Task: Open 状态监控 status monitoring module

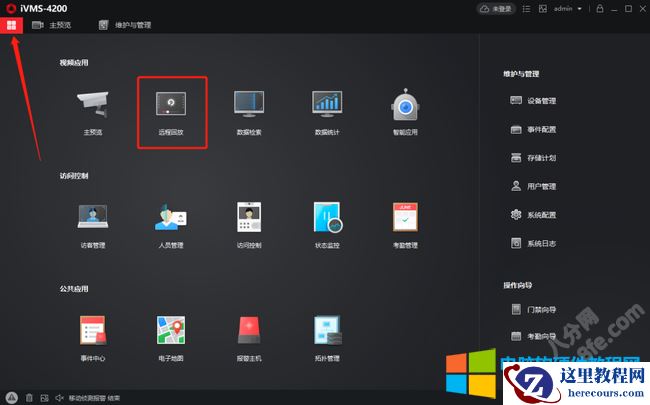Action: click(x=327, y=226)
